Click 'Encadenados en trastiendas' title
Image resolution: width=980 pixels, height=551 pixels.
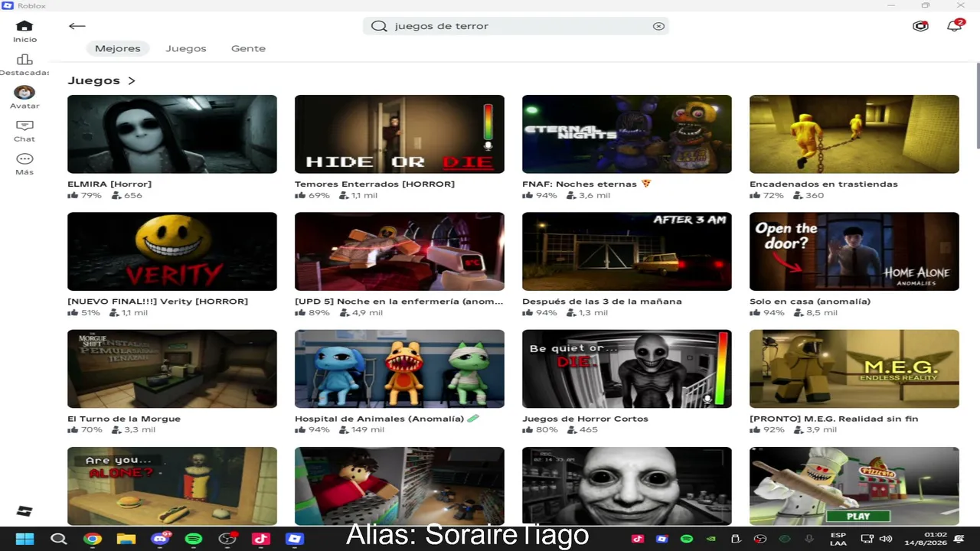coord(824,184)
